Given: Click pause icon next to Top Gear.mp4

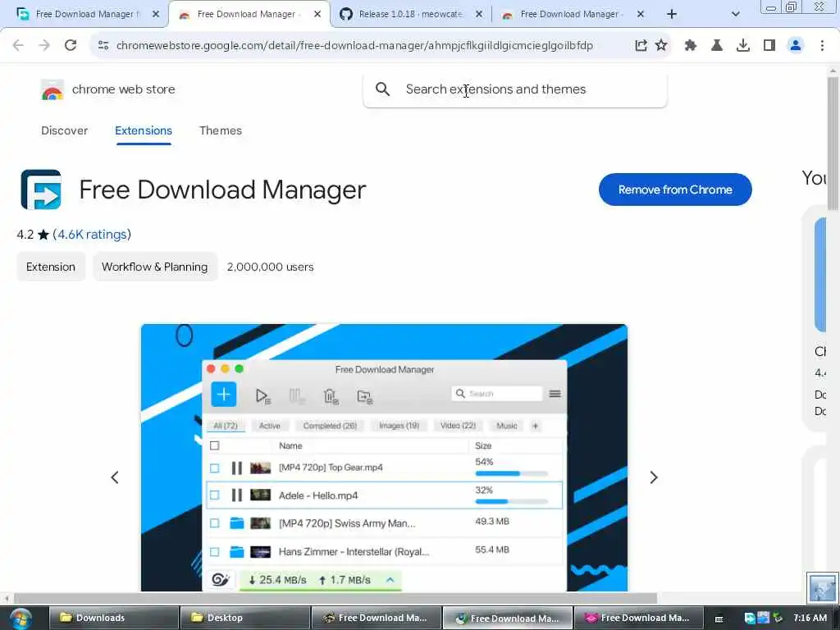Looking at the screenshot, I should point(236,468).
